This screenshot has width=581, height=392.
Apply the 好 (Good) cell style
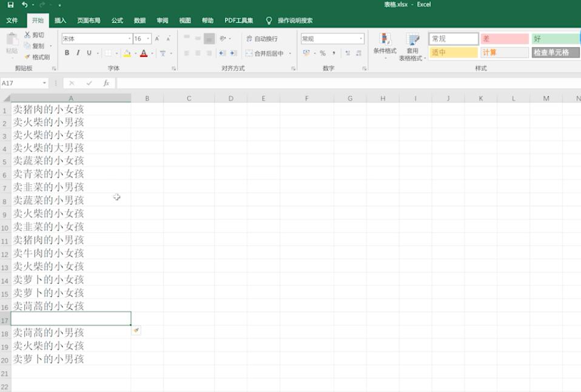(556, 39)
